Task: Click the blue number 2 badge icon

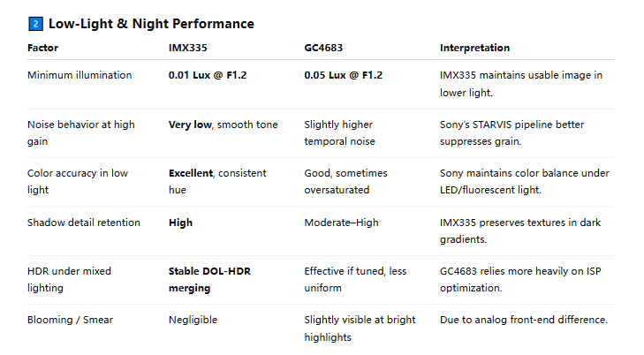Action: pos(35,24)
